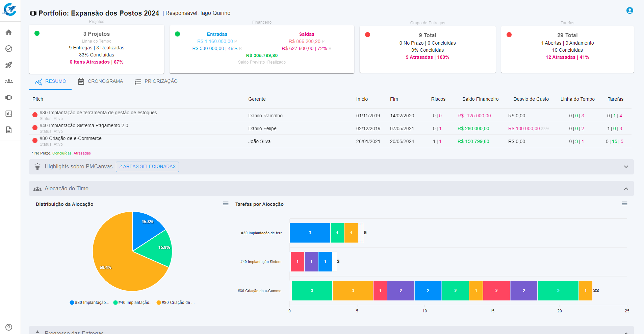Open the document icon in sidebar
644x334 pixels.
[x=9, y=130]
